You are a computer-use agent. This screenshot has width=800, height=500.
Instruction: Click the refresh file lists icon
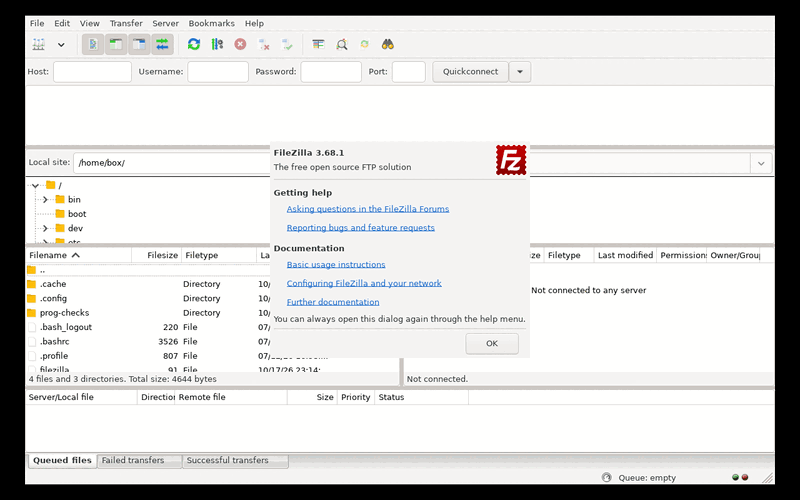coord(194,44)
